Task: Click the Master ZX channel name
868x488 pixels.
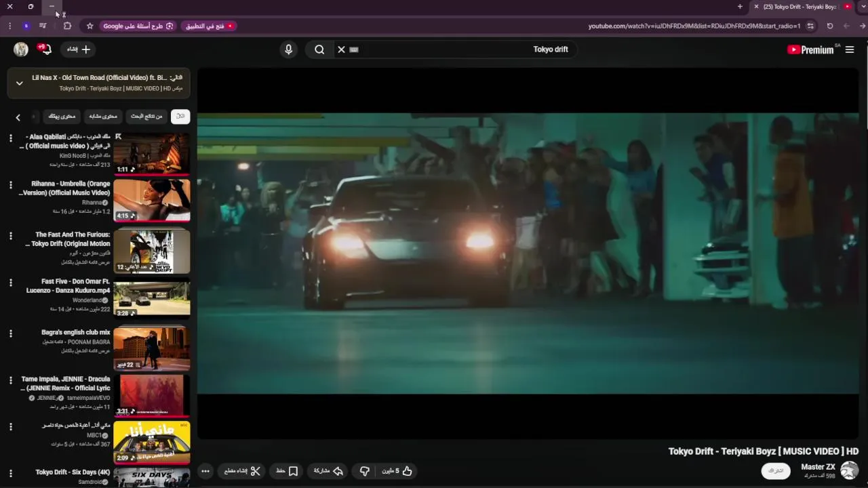Action: (x=818, y=467)
